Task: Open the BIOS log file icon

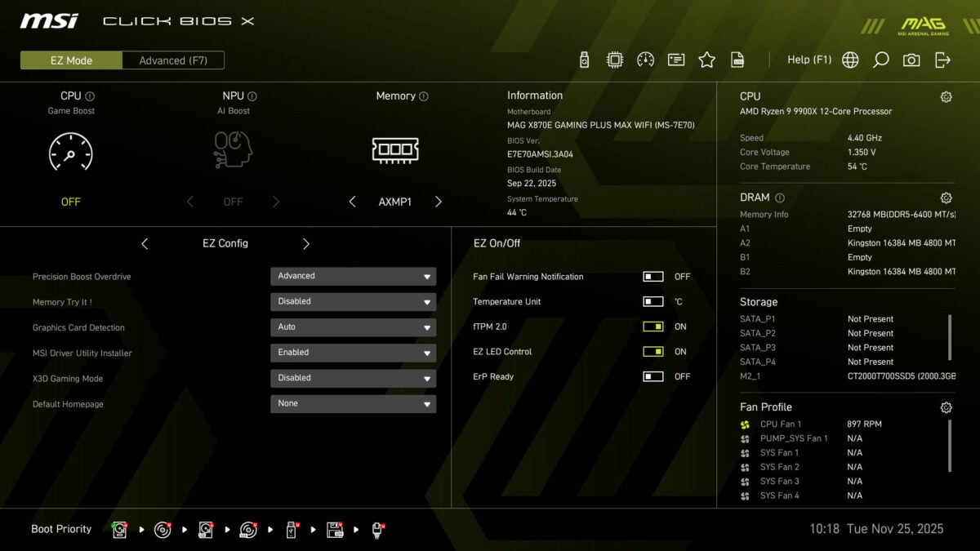Action: [737, 59]
